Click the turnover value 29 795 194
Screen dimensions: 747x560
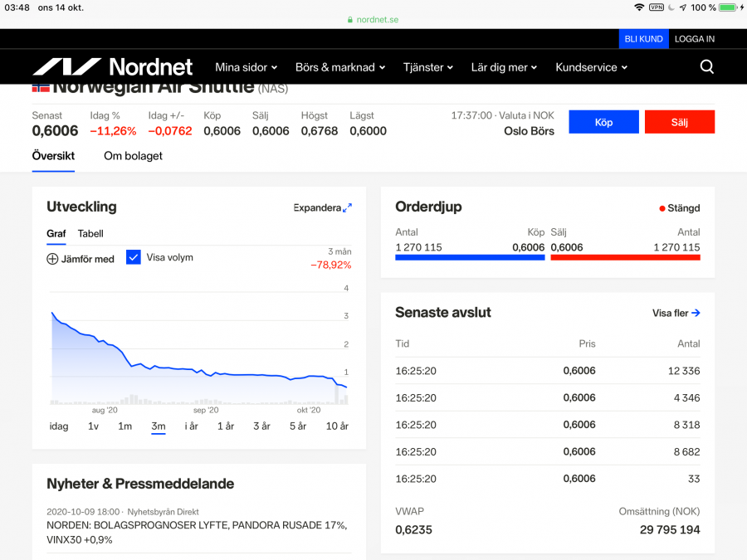[x=670, y=529]
